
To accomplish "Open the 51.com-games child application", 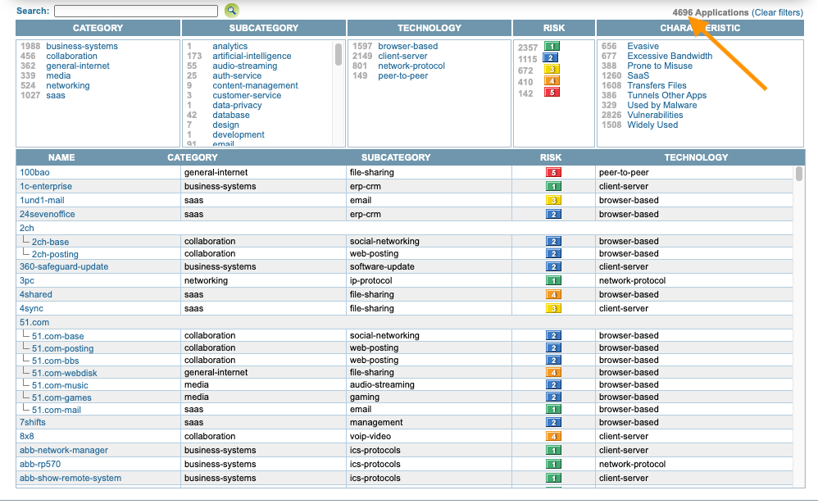I will pos(61,397).
